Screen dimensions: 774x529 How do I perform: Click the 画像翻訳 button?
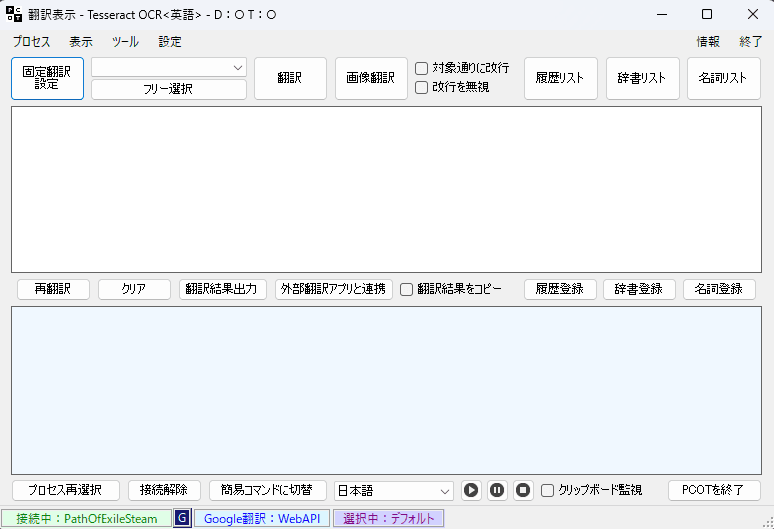coord(371,78)
